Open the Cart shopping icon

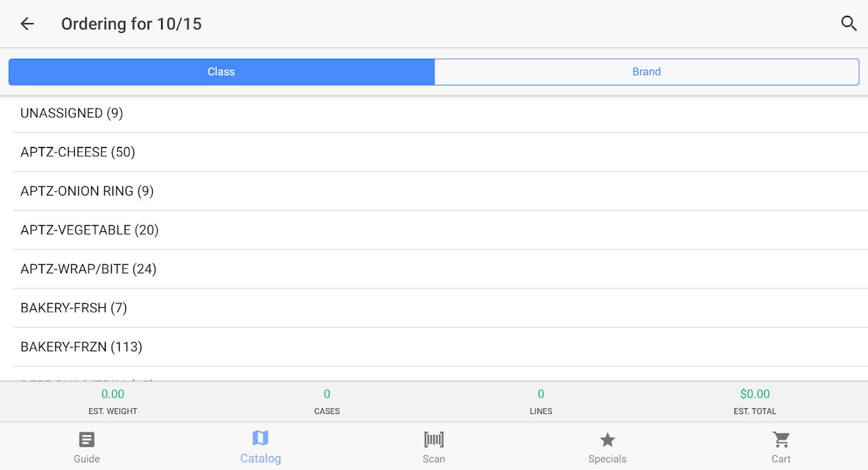(781, 439)
